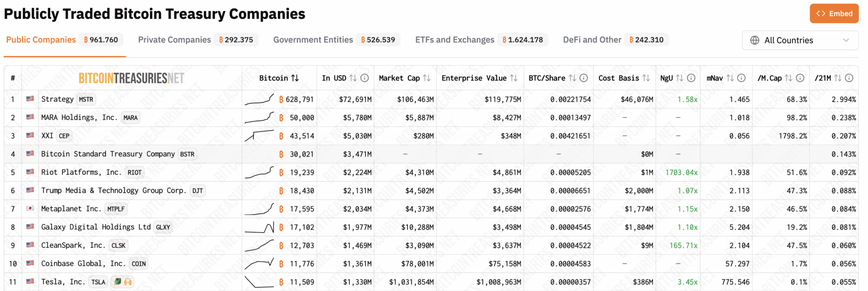Viewport: 868px width, 291px height.
Task: Show info for NgU column
Action: point(691,78)
